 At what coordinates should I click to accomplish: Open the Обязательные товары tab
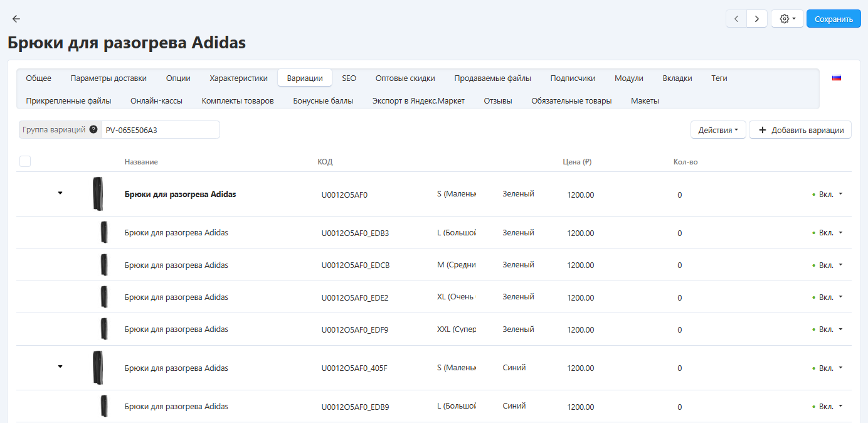pyautogui.click(x=571, y=100)
